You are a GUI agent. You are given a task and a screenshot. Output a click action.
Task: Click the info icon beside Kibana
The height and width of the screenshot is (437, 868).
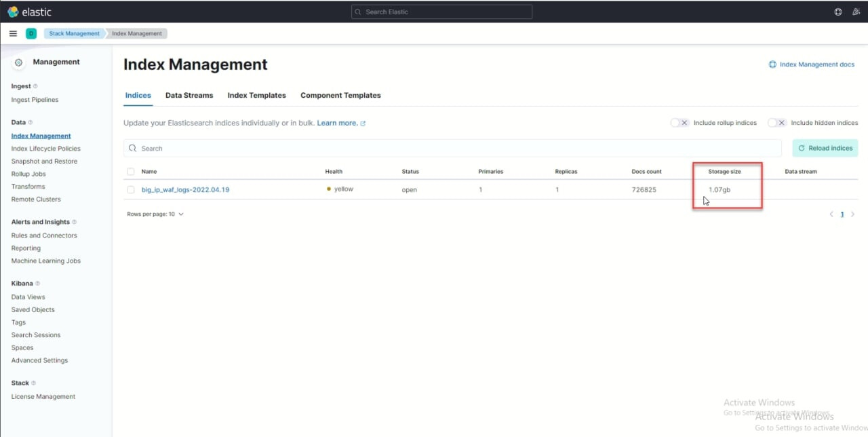(x=37, y=284)
